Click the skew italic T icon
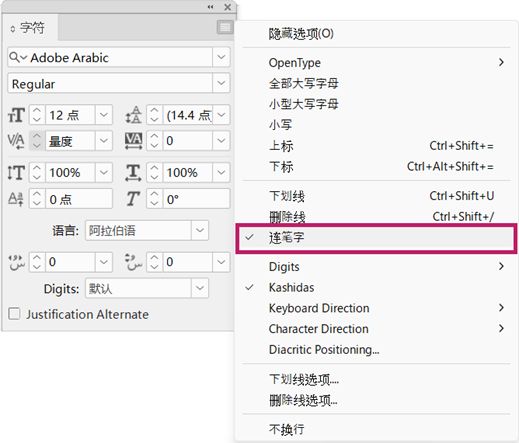 (133, 199)
